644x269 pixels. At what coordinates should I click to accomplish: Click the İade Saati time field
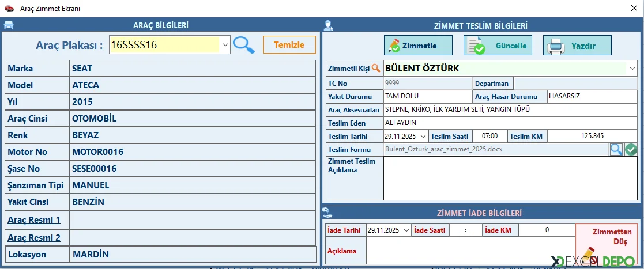coord(465,230)
